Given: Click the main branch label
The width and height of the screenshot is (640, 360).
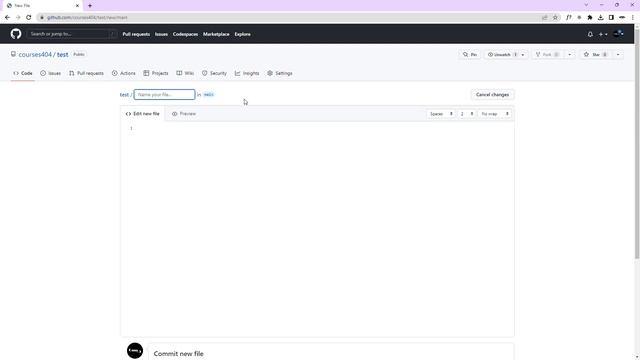Looking at the screenshot, I should tap(209, 94).
